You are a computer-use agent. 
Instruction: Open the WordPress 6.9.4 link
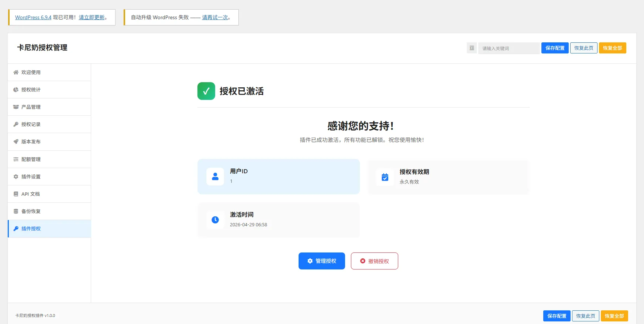[33, 17]
